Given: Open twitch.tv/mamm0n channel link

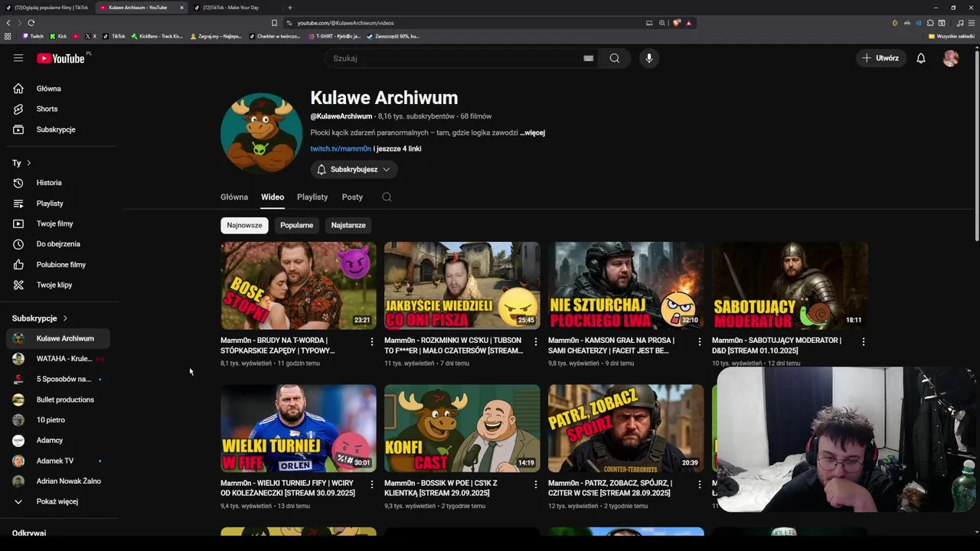Looking at the screenshot, I should (x=341, y=149).
